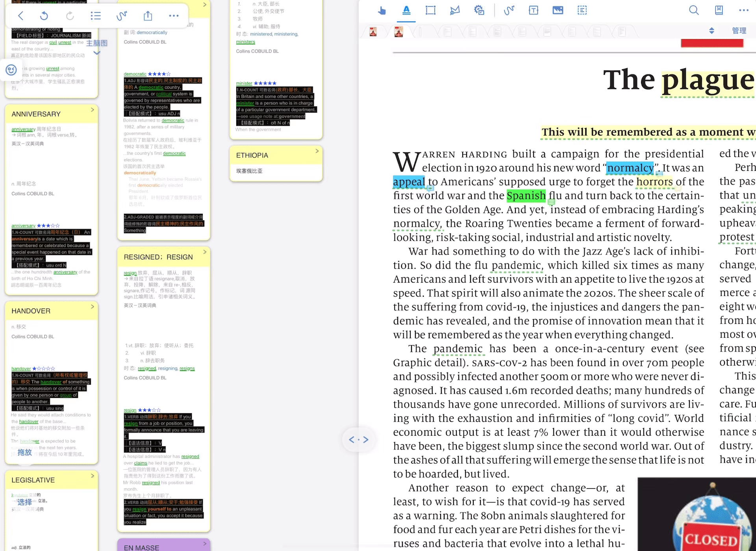The height and width of the screenshot is (551, 756).
Task: Select the hand pointer tool
Action: (382, 11)
